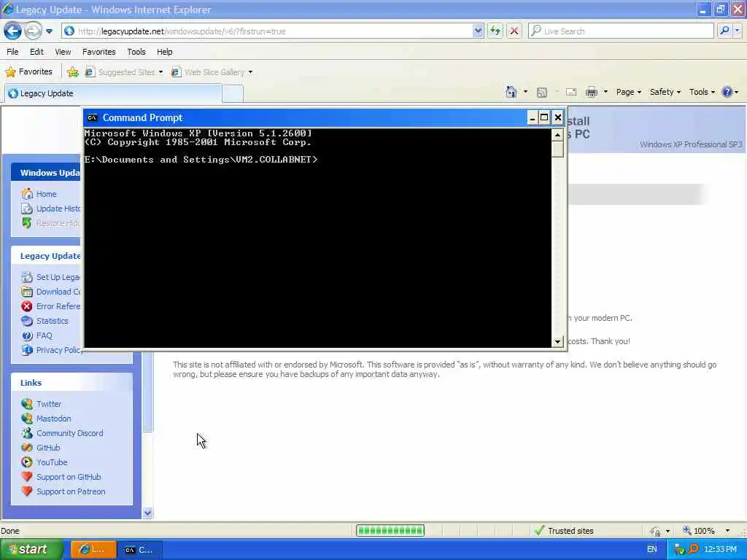747x560 pixels.
Task: Click the Trusted sites status indicator
Action: (x=565, y=531)
